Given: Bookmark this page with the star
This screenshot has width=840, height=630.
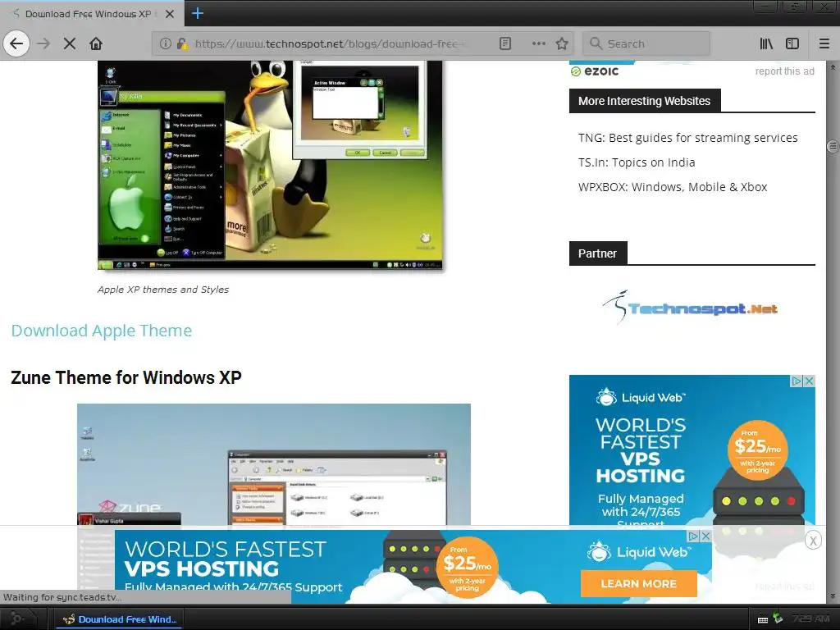Looking at the screenshot, I should [x=561, y=43].
